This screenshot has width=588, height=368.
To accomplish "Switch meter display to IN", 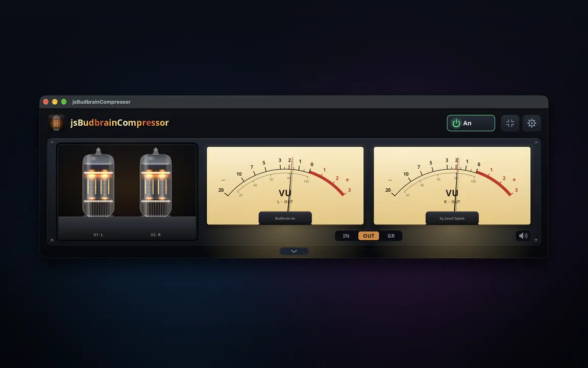I will tap(346, 236).
